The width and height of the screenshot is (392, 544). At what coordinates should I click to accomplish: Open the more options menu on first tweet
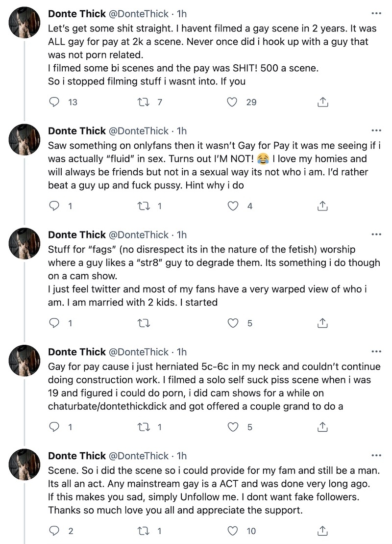click(376, 13)
